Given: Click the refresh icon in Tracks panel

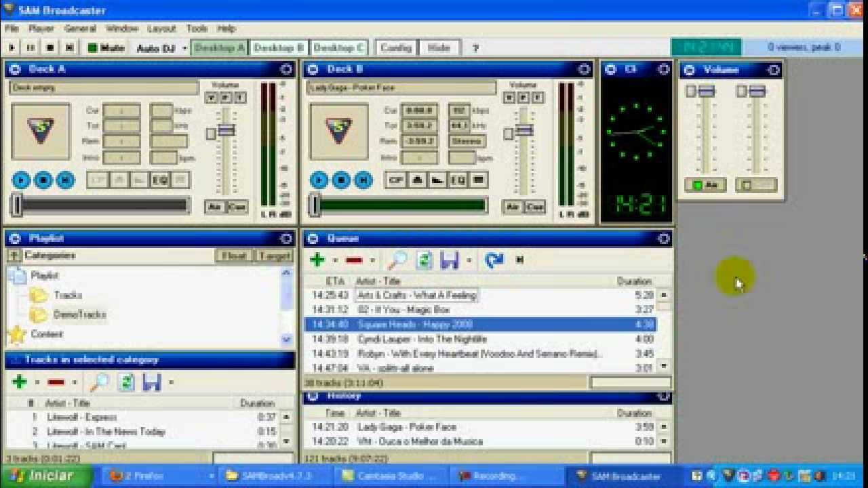Looking at the screenshot, I should pyautogui.click(x=126, y=382).
